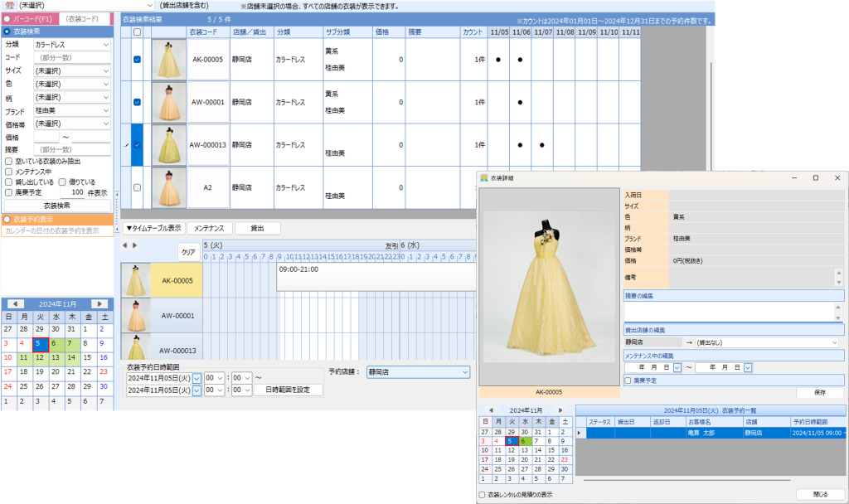
Task: Click the タイムテーブル表示 toggle button
Action: coord(153,228)
